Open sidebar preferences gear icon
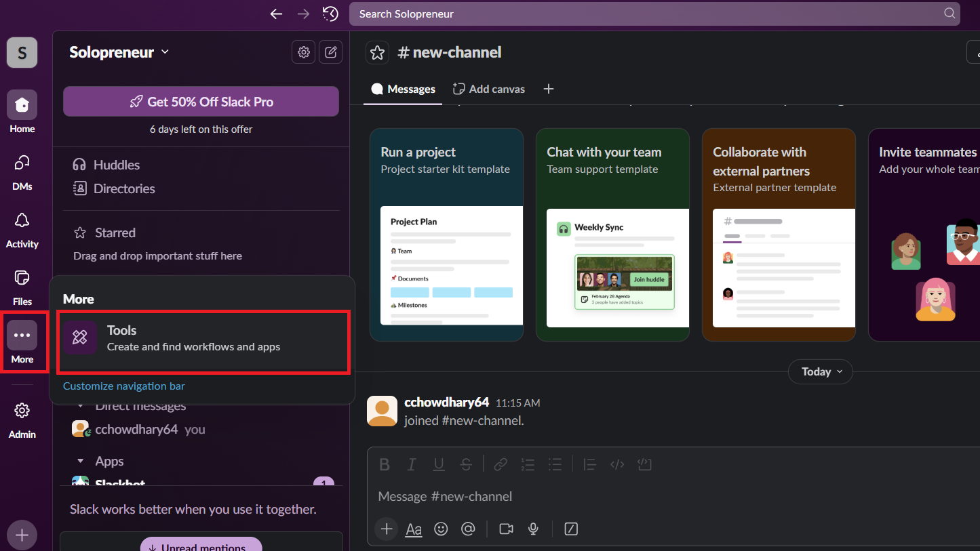The height and width of the screenshot is (551, 980). click(304, 52)
